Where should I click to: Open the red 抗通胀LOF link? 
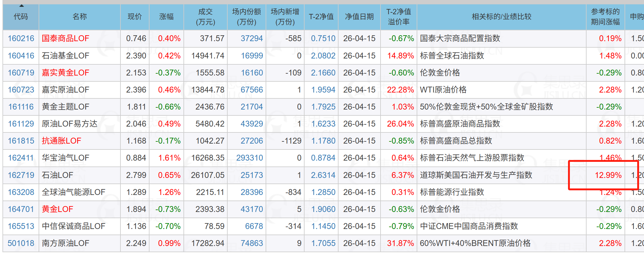(61, 141)
